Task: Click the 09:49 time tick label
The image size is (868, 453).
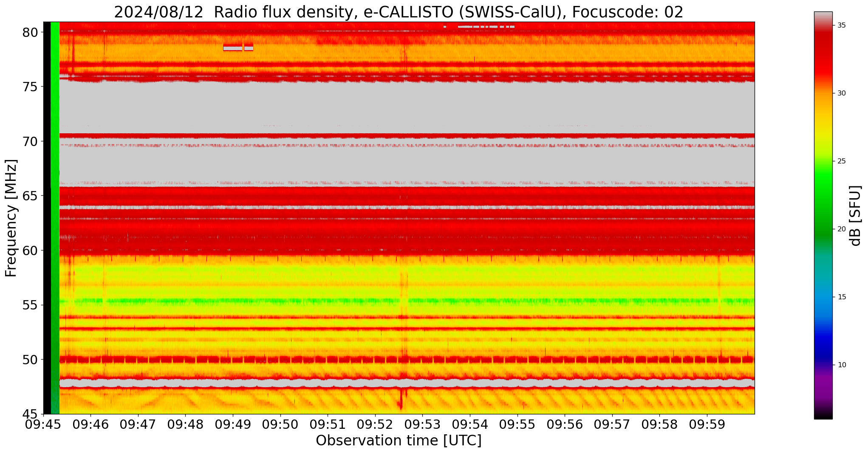Action: 232,425
